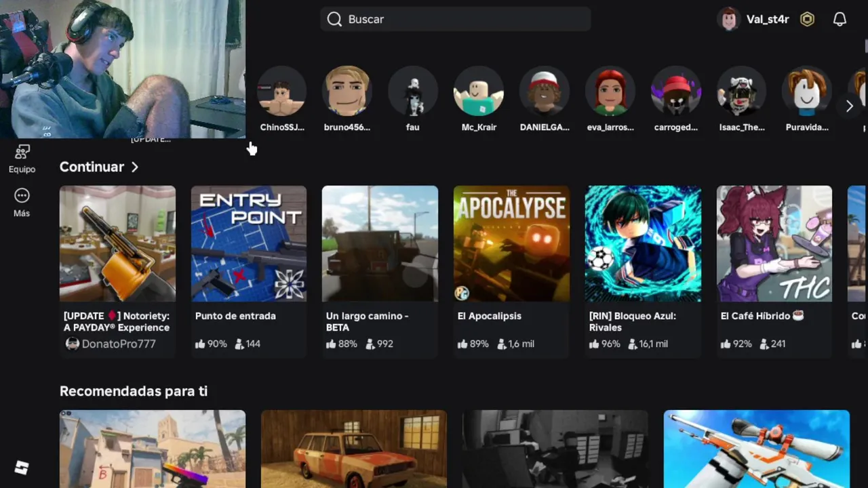Click the search magnifier icon
This screenshot has width=868, height=488.
334,19
